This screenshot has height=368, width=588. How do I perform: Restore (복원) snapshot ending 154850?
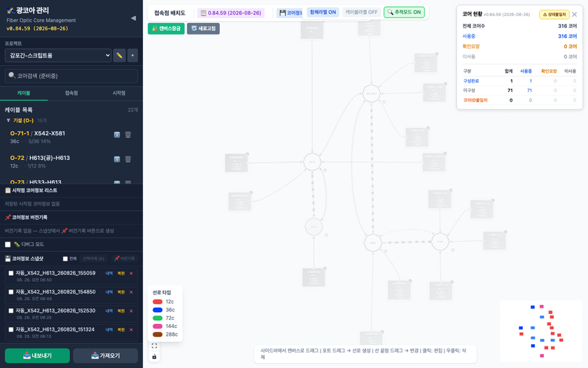[x=120, y=292]
